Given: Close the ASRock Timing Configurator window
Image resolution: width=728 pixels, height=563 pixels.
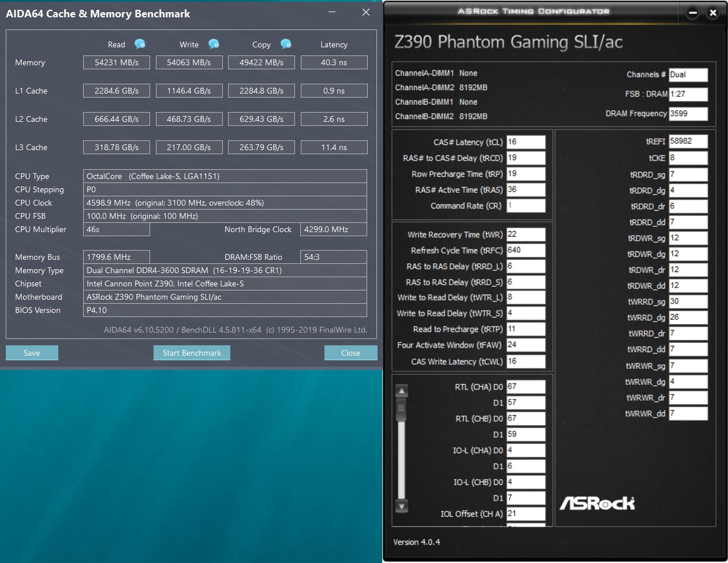Looking at the screenshot, I should pos(713,13).
